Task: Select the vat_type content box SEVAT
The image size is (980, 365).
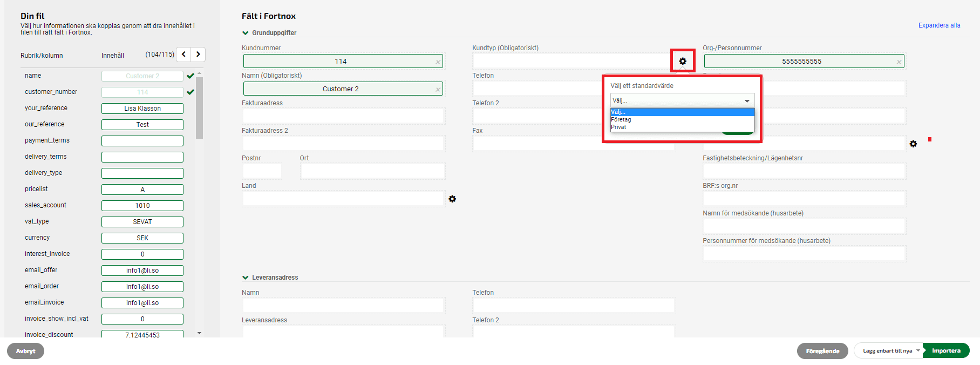Action: (142, 222)
